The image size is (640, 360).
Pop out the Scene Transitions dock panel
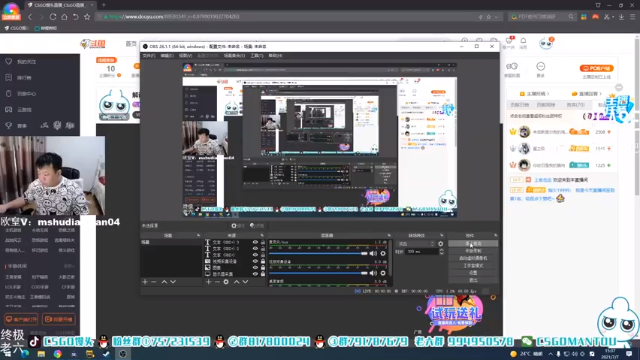click(x=442, y=236)
